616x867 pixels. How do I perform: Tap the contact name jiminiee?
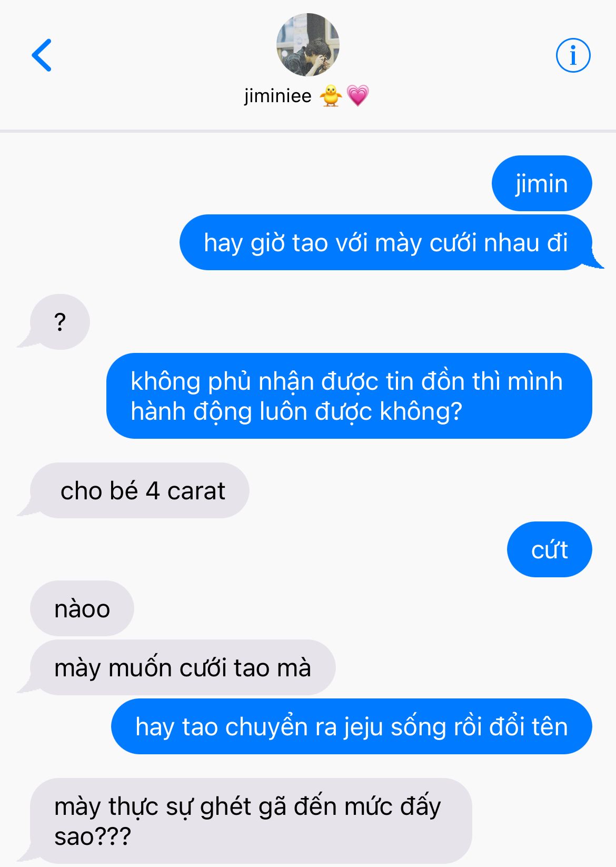click(x=277, y=96)
